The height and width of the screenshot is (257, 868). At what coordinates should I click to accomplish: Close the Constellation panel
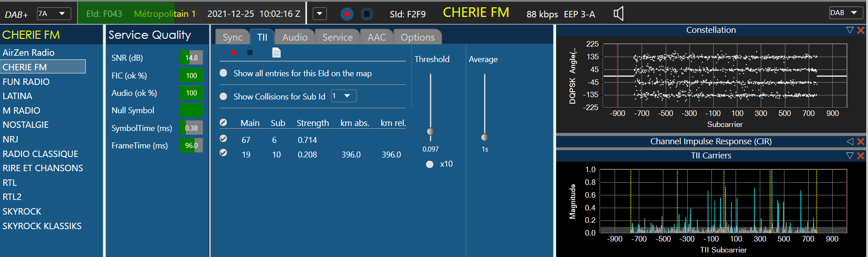(x=861, y=30)
